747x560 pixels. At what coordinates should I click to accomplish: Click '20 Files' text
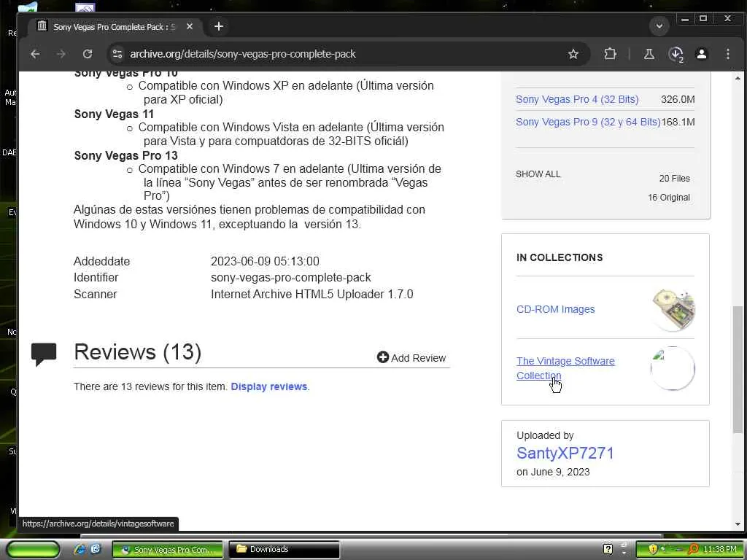pyautogui.click(x=674, y=179)
